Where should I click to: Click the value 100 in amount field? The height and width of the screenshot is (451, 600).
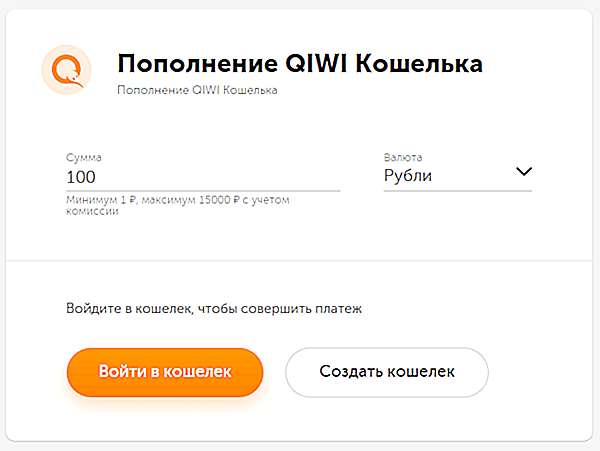tap(81, 177)
